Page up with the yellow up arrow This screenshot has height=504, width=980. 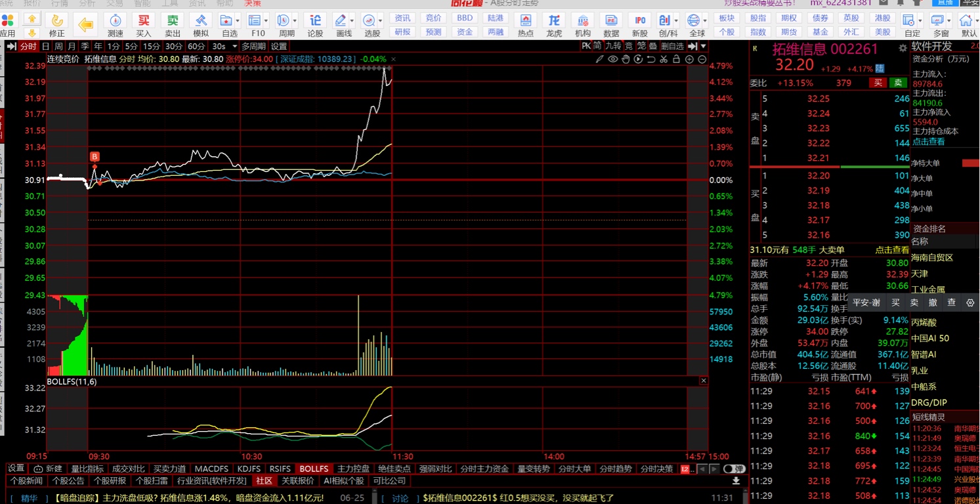[31, 18]
